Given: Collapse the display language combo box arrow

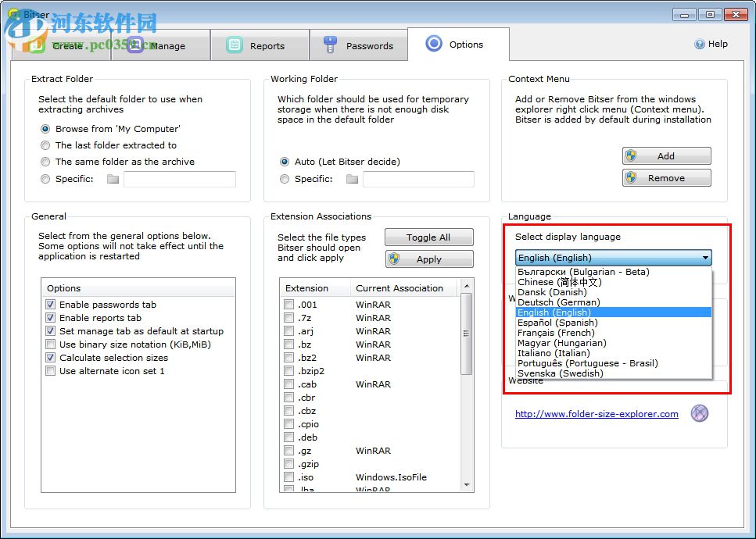Looking at the screenshot, I should point(705,258).
